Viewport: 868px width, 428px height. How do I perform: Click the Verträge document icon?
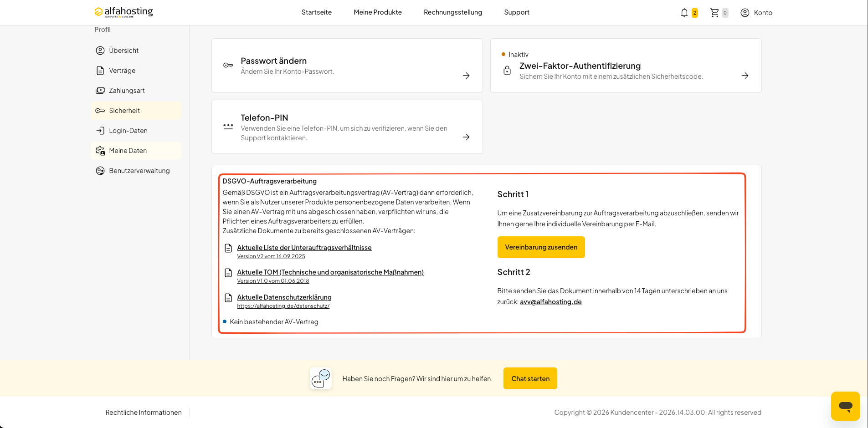[x=100, y=71]
